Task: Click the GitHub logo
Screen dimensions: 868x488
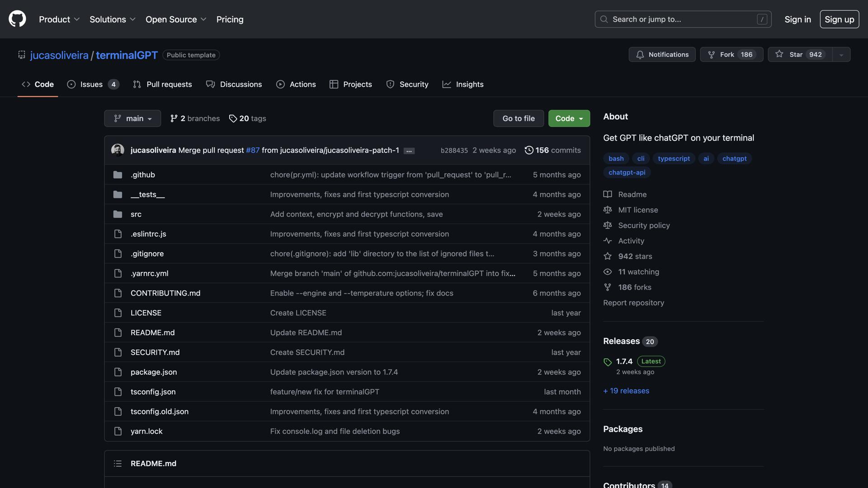Action: [x=17, y=19]
